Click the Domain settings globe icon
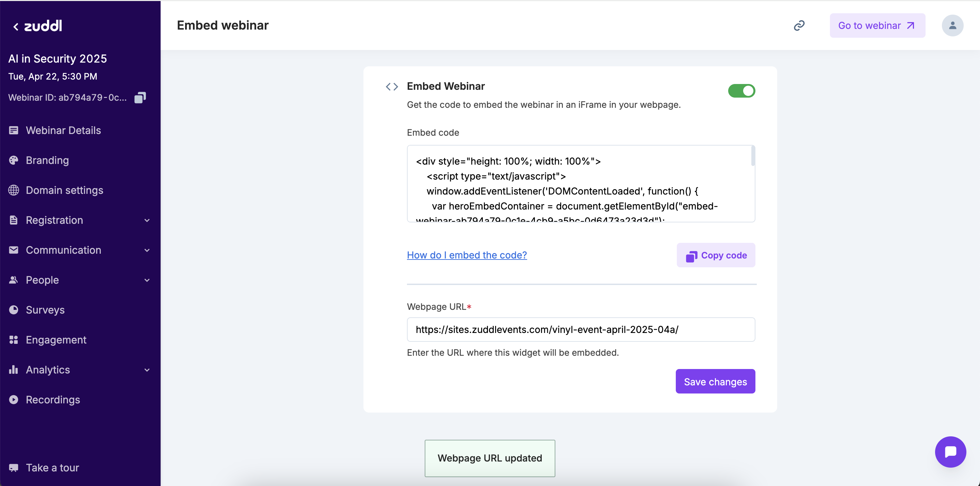This screenshot has width=980, height=486. coord(14,190)
